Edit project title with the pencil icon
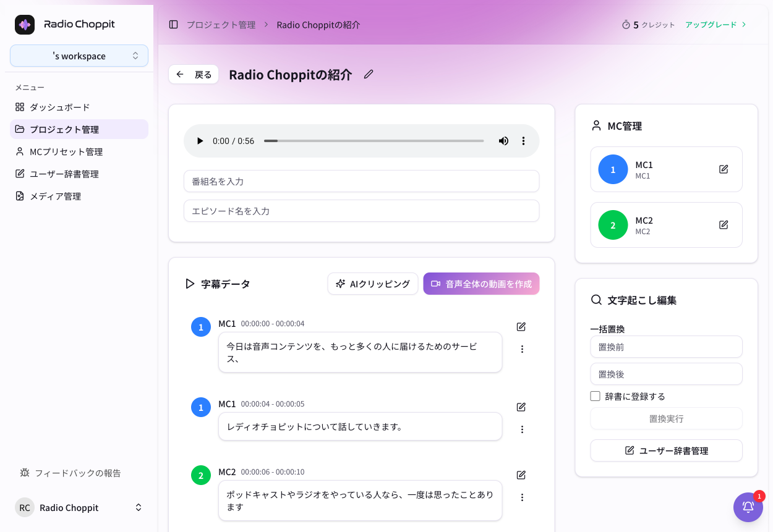This screenshot has width=773, height=532. click(x=369, y=74)
